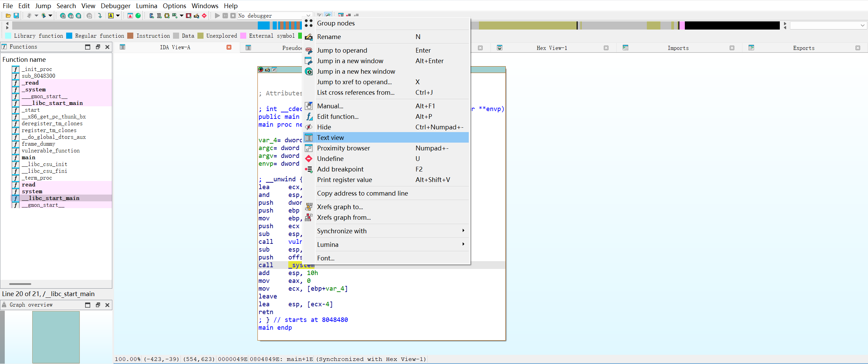Choose Print register value menu entry
This screenshot has width=868, height=364.
[387, 180]
